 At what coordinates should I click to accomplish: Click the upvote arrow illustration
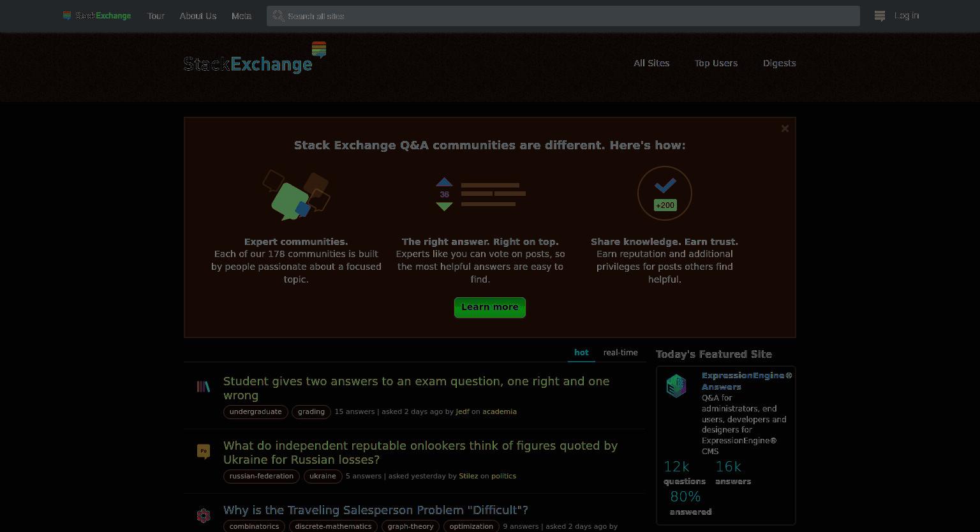[x=444, y=182]
